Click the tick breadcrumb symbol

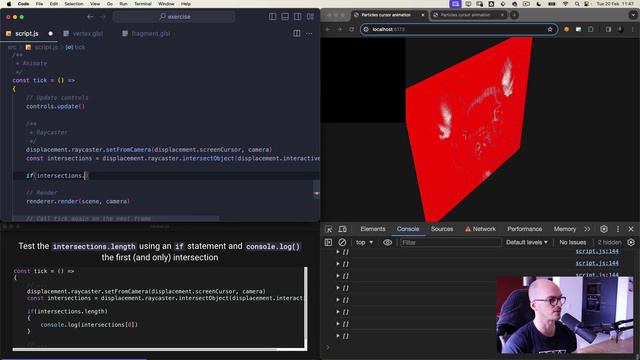[x=76, y=47]
